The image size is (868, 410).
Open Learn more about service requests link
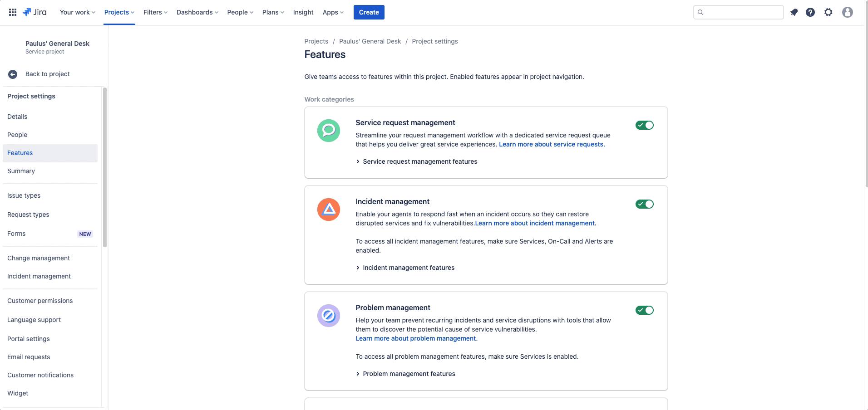pos(552,144)
